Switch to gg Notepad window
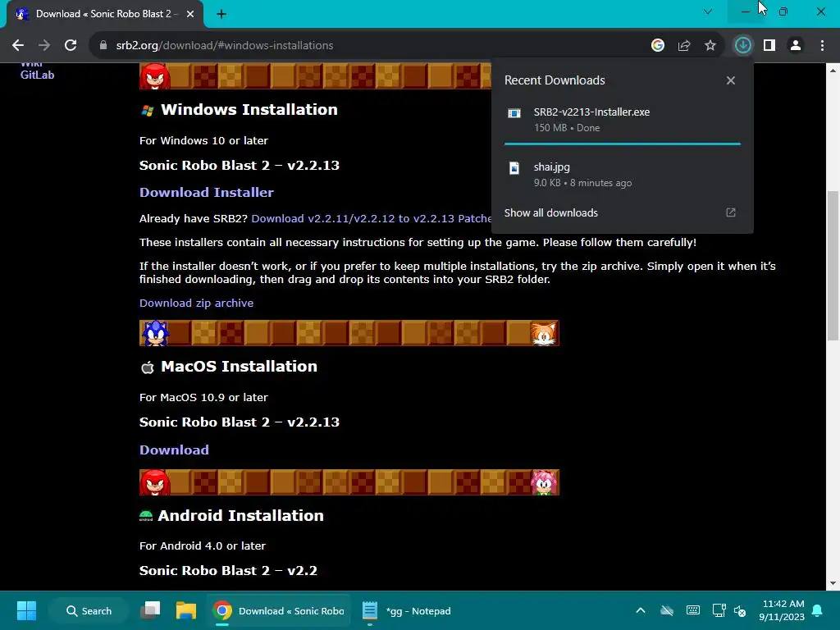Viewport: 840px width, 630px height. tap(407, 610)
